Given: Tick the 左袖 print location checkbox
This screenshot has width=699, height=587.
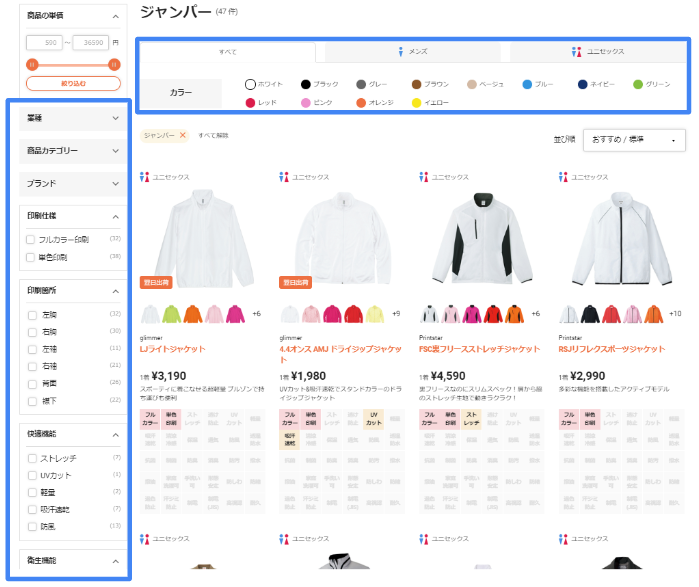Looking at the screenshot, I should [32, 349].
